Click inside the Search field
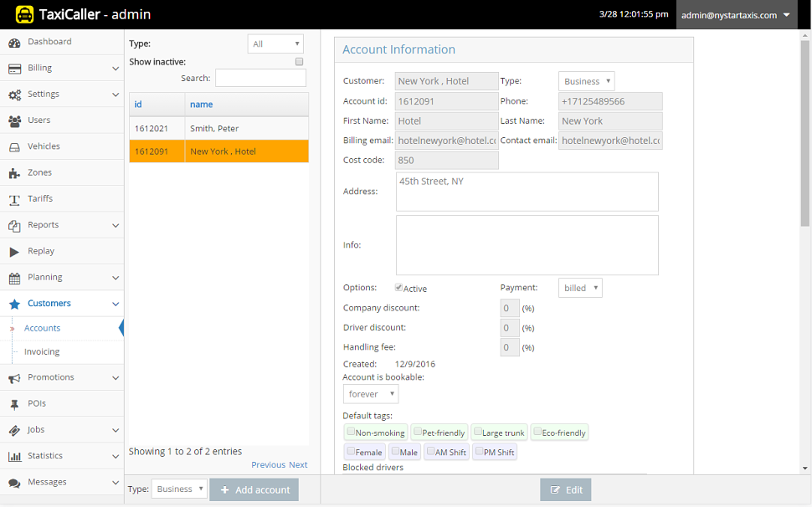 [x=260, y=77]
